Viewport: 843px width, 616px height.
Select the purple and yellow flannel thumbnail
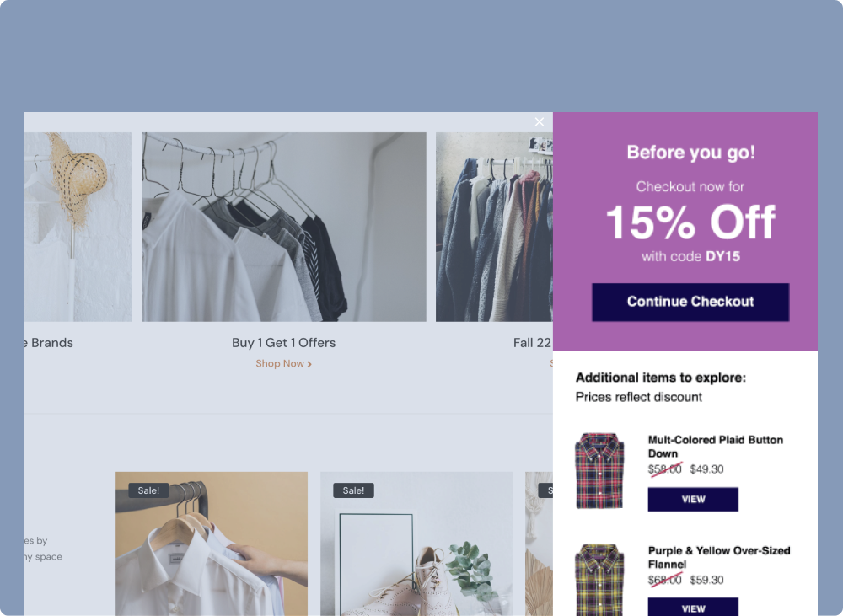(x=599, y=580)
